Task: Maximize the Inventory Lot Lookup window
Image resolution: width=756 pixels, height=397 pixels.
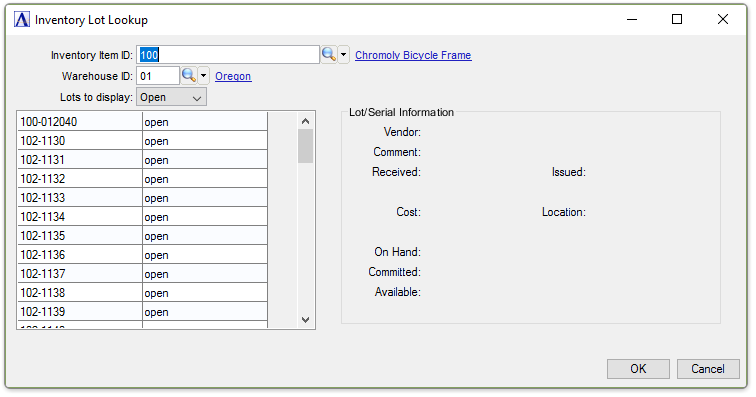Action: coord(677,19)
